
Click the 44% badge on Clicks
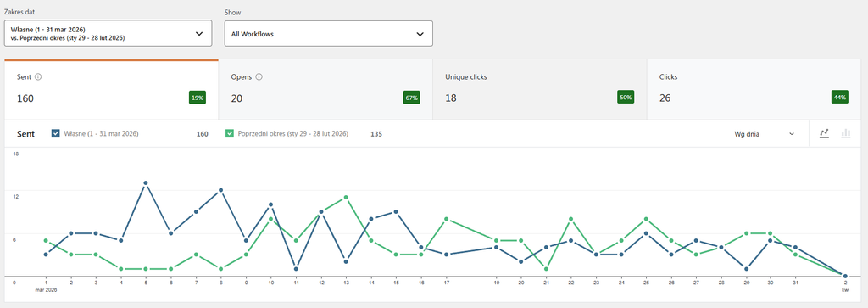point(840,98)
